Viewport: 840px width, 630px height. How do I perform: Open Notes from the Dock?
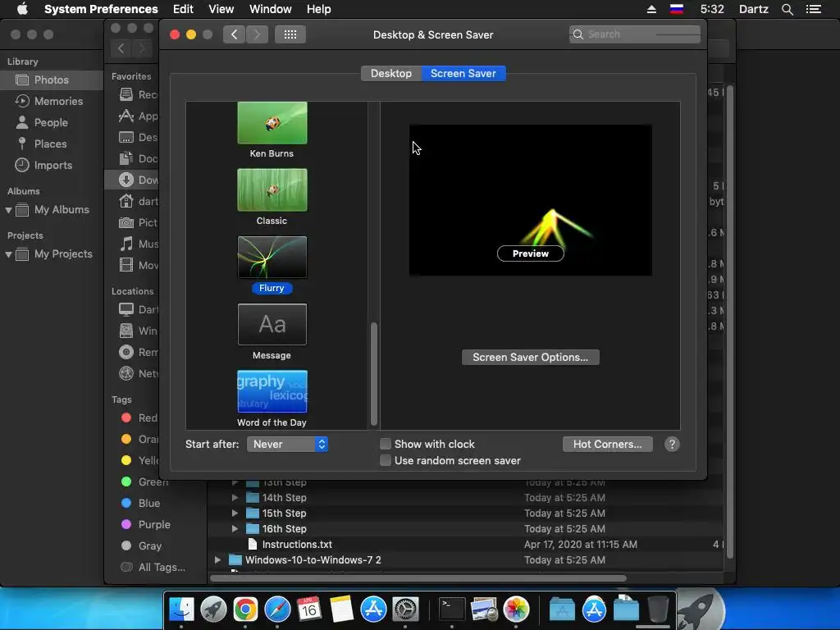(341, 609)
